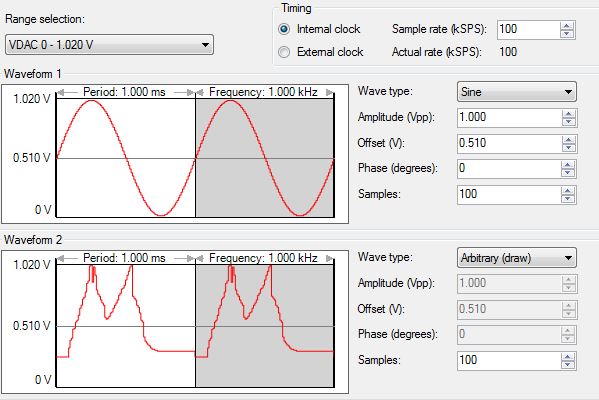The image size is (599, 400).
Task: Decrease Waveform 1 Offset with down arrow
Action: point(569,148)
